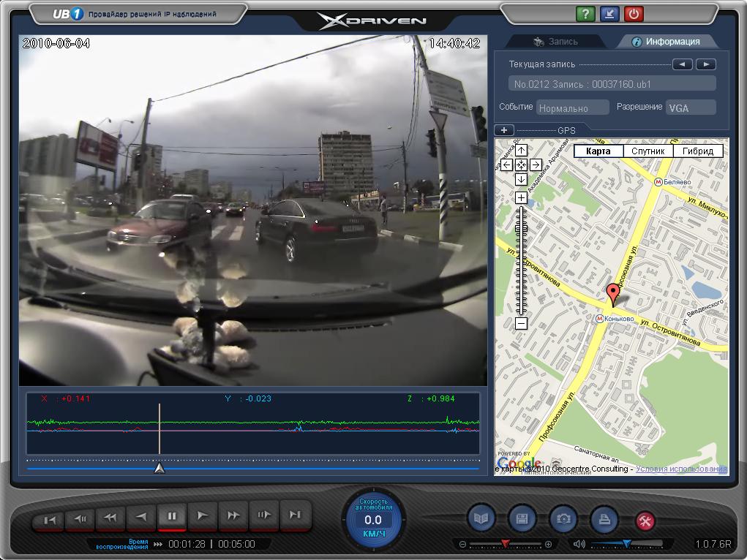Click the rewind playback button
Screen dimensions: 747x560
click(110, 518)
